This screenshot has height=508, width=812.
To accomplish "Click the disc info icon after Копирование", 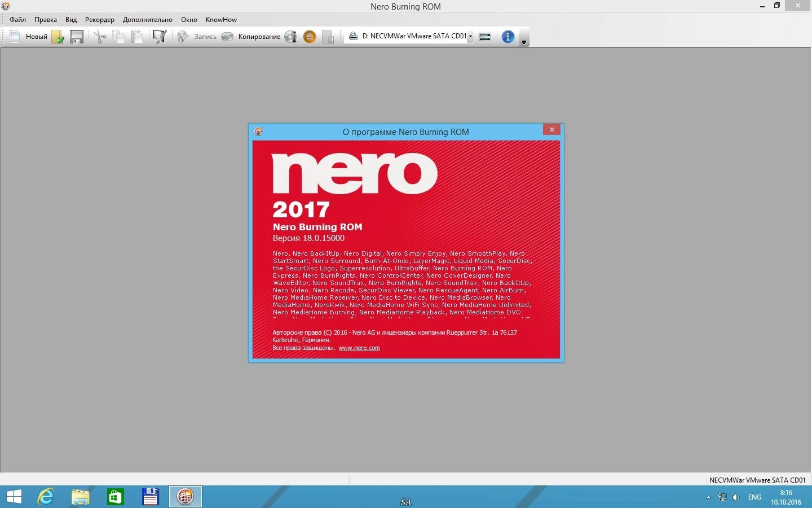I will [291, 37].
